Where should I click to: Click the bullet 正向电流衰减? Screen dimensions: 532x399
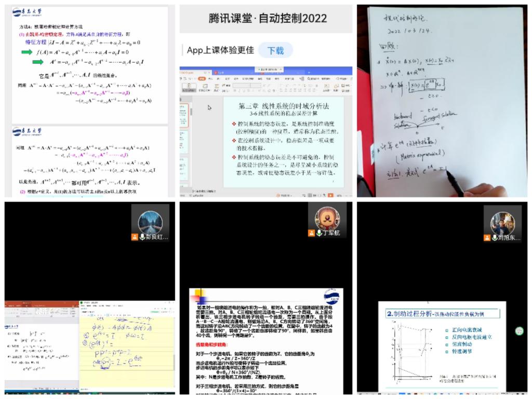coord(467,330)
